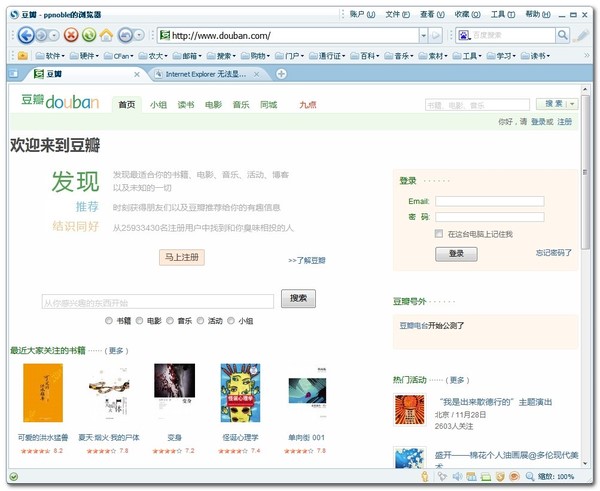The image size is (600, 491).
Task: Open the 九点 navigation link
Action: tap(308, 104)
